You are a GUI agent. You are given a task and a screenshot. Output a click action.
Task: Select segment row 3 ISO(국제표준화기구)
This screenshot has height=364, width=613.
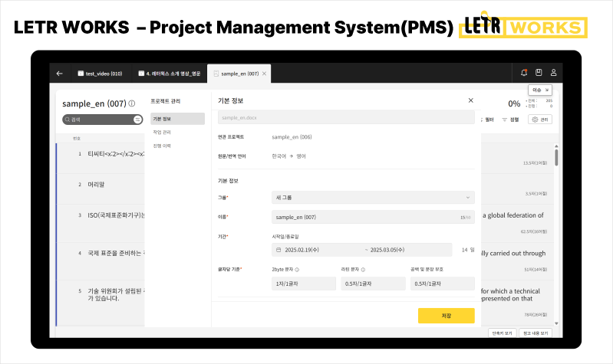coord(101,223)
